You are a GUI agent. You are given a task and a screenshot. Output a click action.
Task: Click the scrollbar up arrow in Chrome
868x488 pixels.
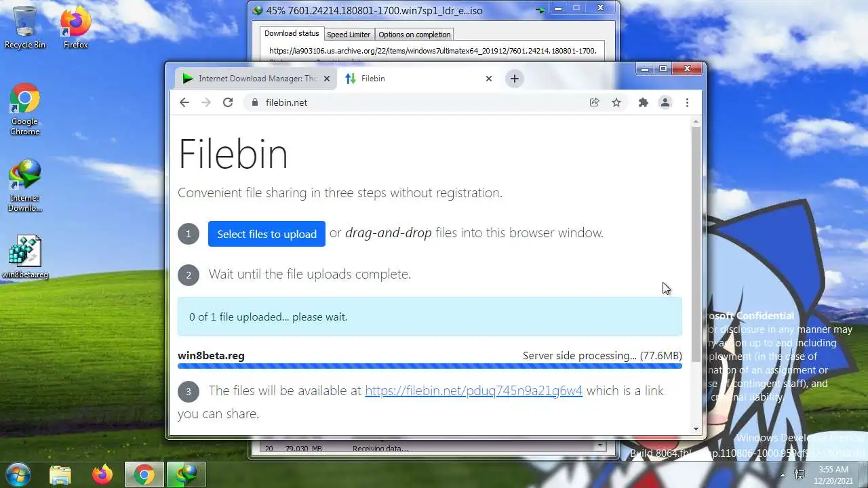click(x=696, y=121)
